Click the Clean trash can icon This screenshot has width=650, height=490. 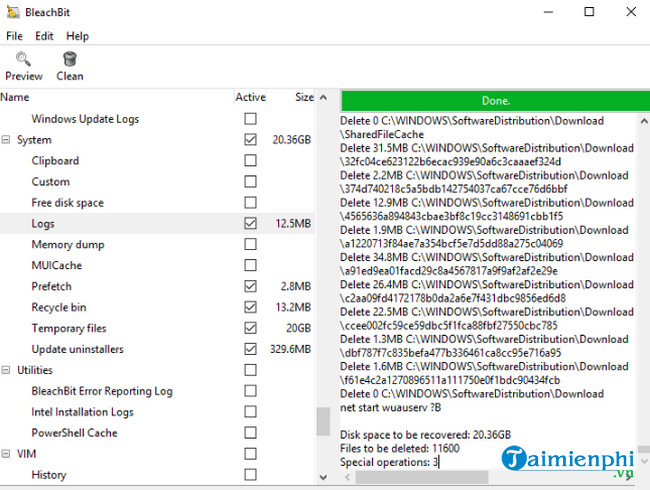coord(70,60)
